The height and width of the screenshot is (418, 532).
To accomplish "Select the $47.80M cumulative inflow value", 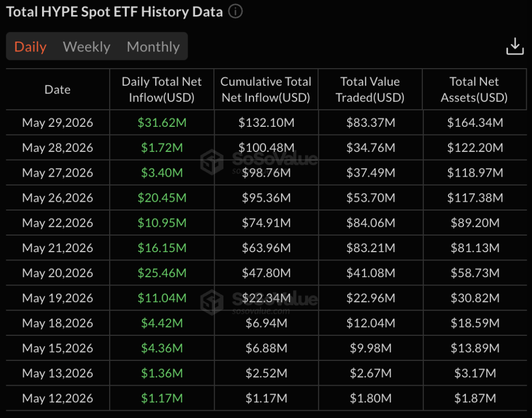I will point(266,273).
